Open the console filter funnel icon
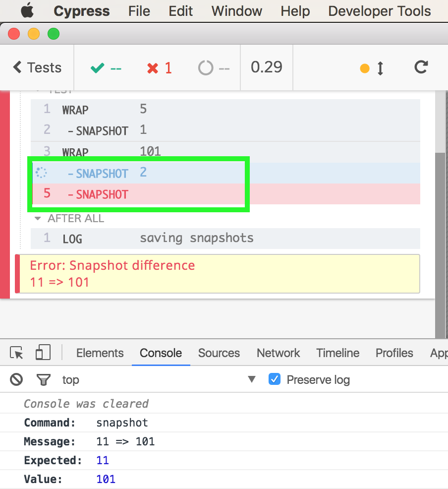 (43, 379)
